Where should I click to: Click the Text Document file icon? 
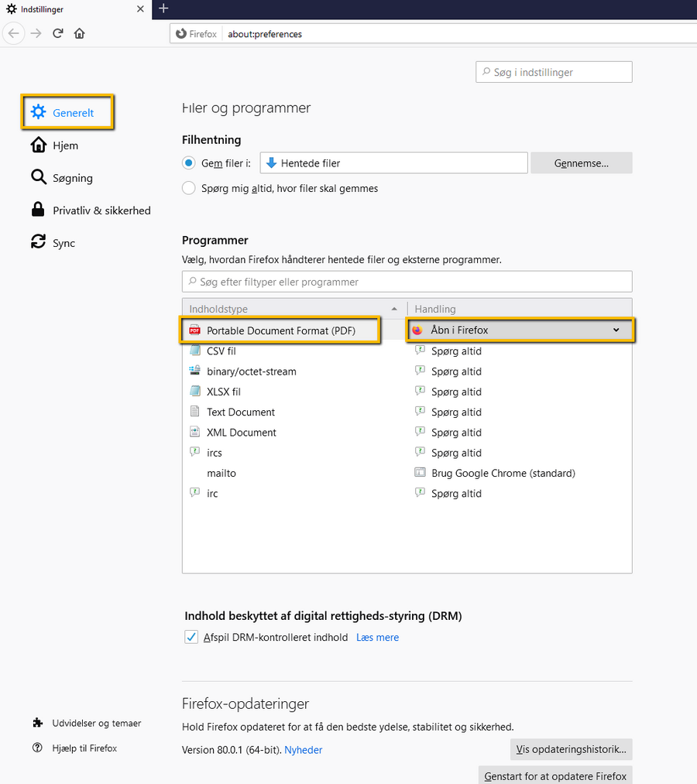click(x=194, y=412)
